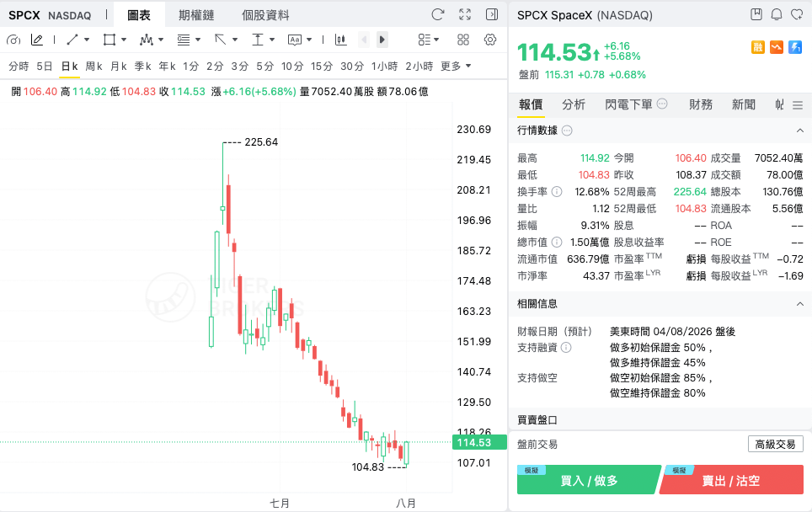
Task: Select the 5日 timeframe
Action: (45, 67)
